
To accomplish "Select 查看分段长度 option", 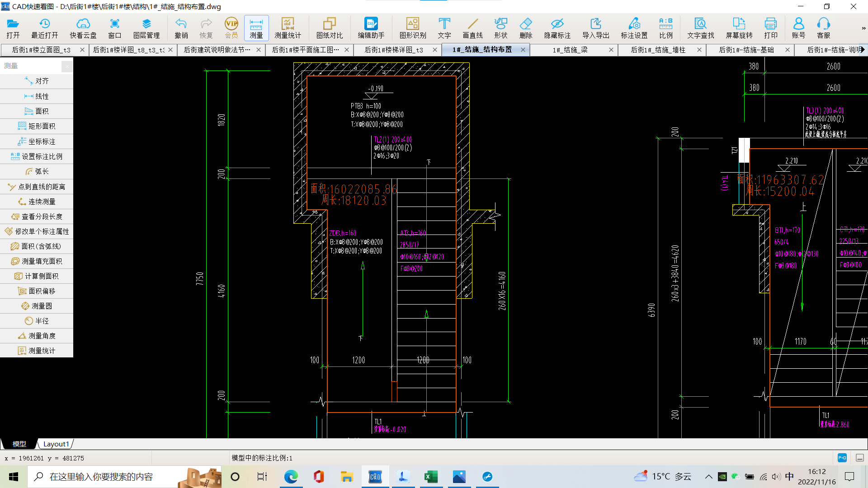I will click(x=37, y=216).
